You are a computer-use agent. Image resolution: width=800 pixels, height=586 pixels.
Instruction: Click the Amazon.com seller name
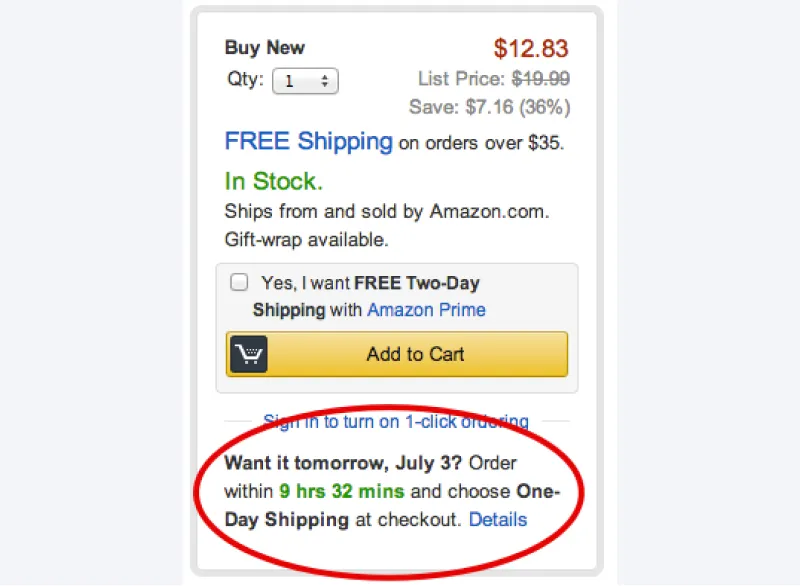pos(488,211)
